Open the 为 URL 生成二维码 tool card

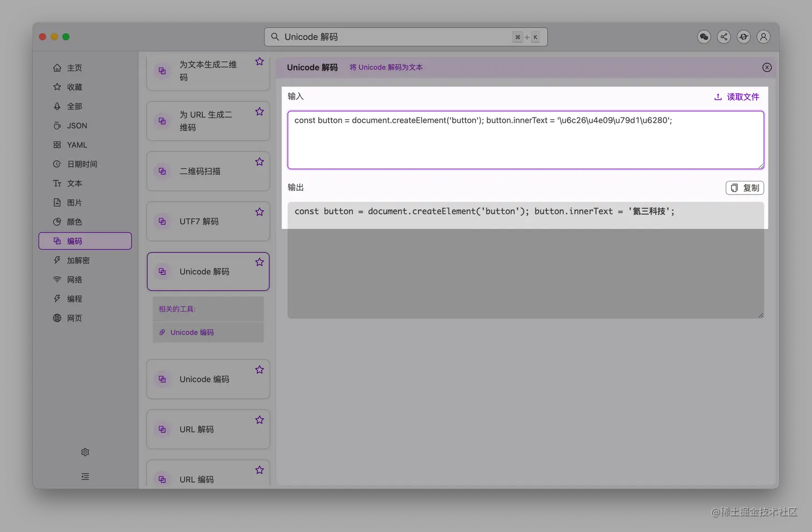(208, 121)
